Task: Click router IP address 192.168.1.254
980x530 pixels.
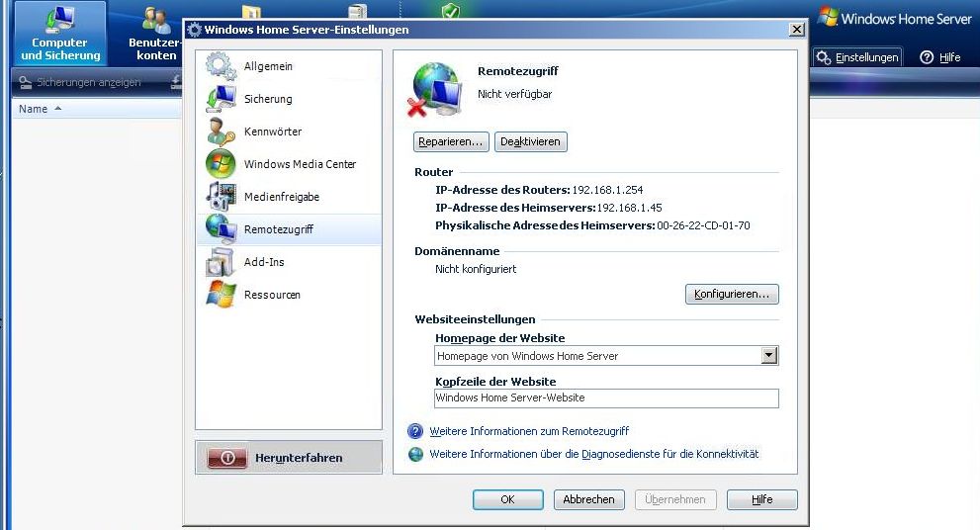Action: coord(607,190)
